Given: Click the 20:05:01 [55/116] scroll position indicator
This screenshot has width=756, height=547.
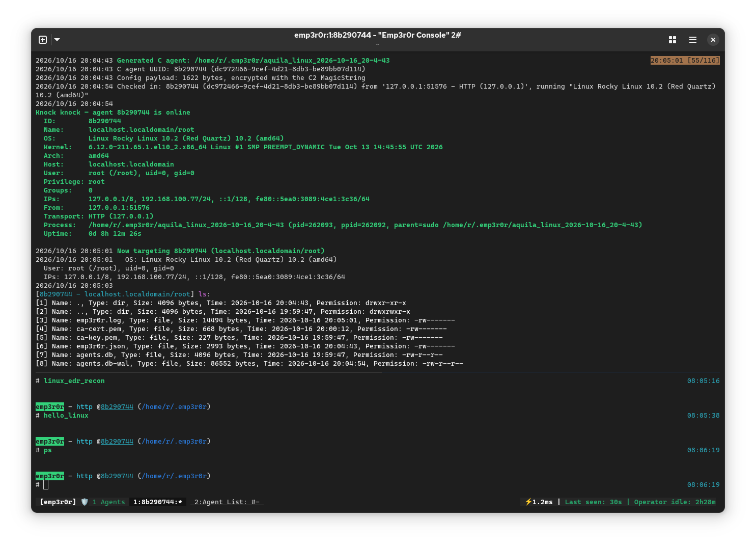Looking at the screenshot, I should tap(685, 61).
